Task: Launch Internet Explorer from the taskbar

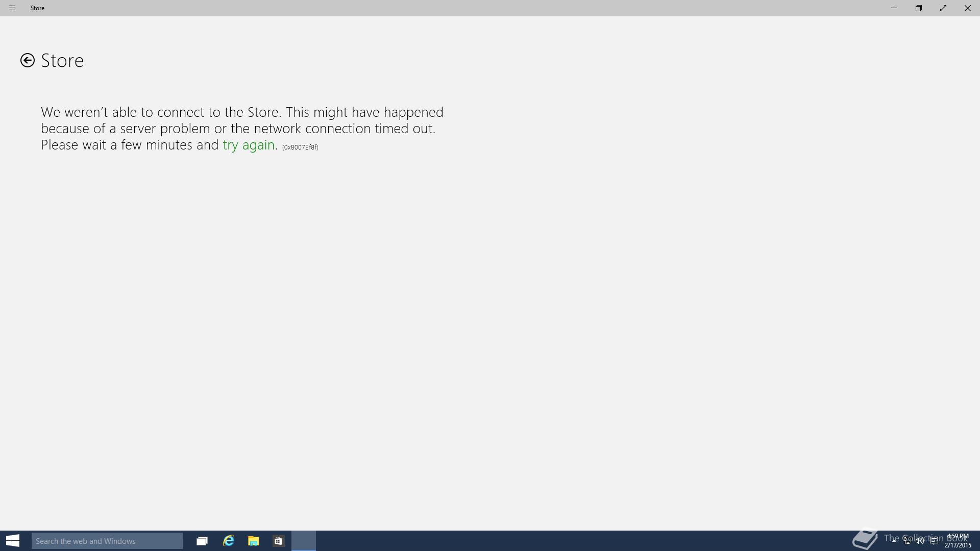Action: coord(228,541)
